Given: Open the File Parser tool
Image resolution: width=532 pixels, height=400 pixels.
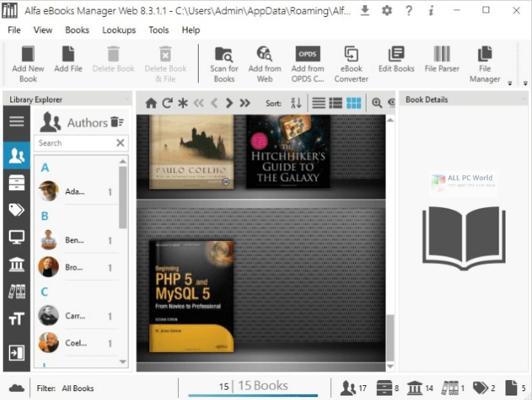Looking at the screenshot, I should tap(442, 59).
